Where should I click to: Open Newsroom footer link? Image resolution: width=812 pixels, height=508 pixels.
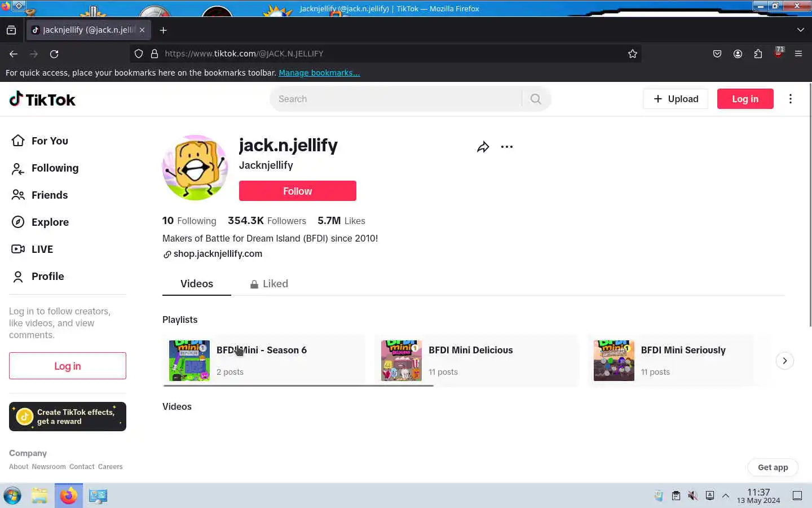point(49,467)
